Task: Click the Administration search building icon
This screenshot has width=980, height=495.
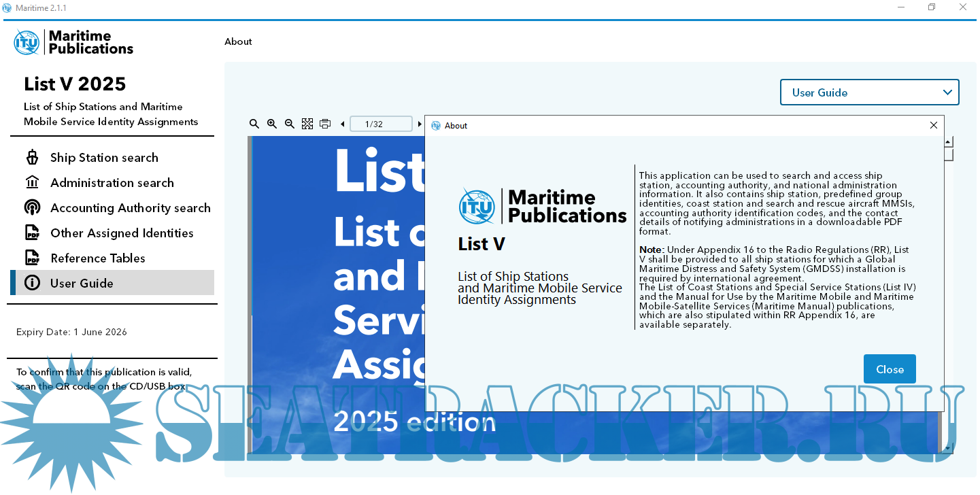Action: (32, 183)
